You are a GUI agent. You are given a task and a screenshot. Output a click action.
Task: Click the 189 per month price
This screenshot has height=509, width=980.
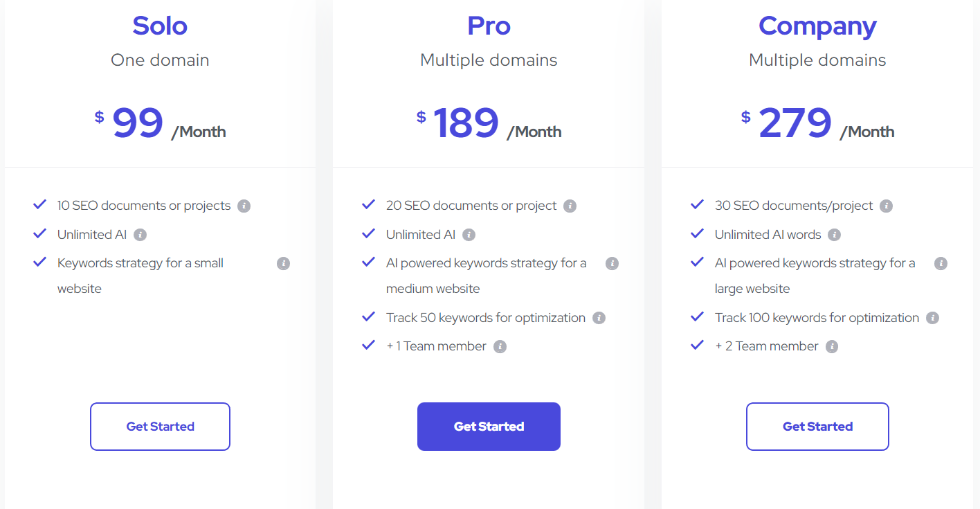(489, 123)
